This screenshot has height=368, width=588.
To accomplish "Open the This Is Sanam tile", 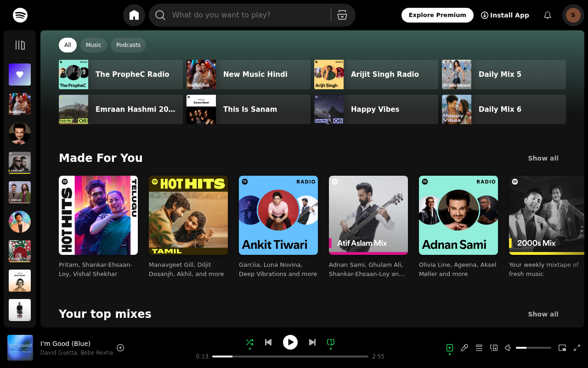I will [249, 109].
